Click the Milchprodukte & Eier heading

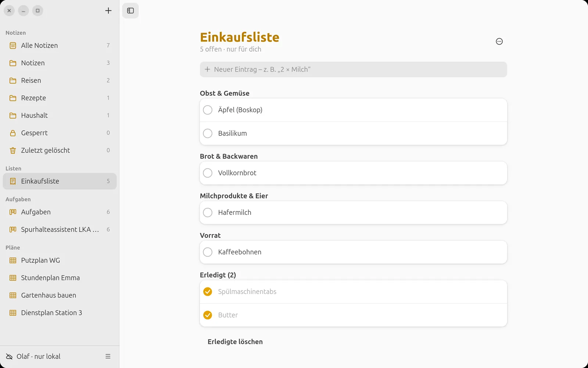[234, 196]
